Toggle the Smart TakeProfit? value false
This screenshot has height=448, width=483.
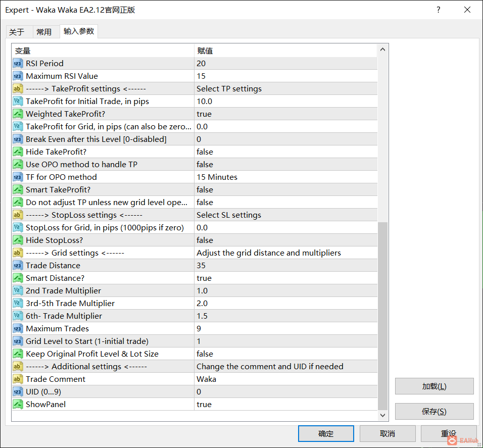click(x=286, y=190)
